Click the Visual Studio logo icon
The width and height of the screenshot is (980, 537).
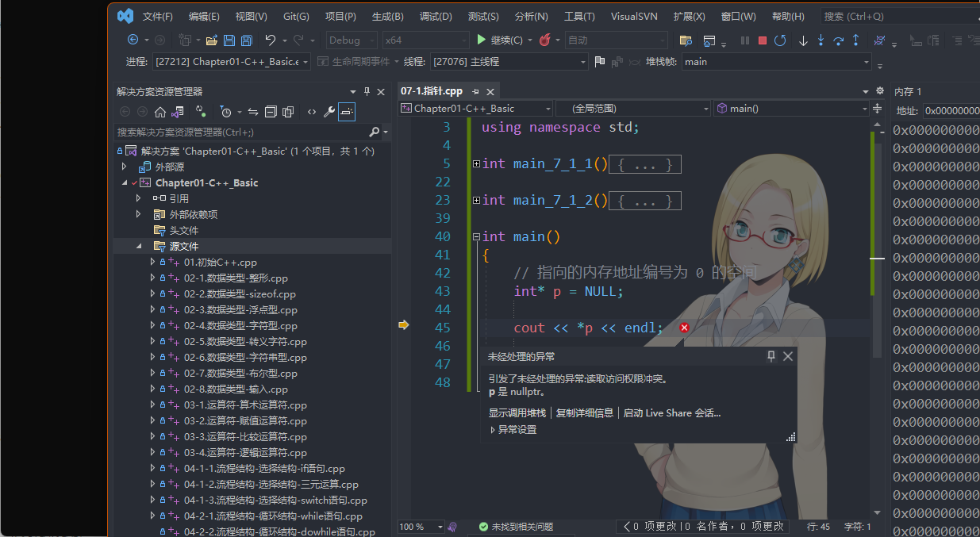(125, 15)
